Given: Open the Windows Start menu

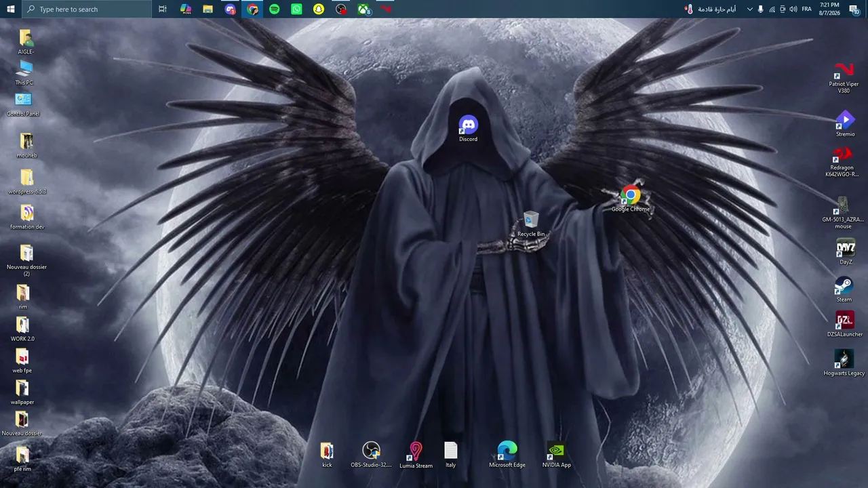Looking at the screenshot, I should [11, 9].
